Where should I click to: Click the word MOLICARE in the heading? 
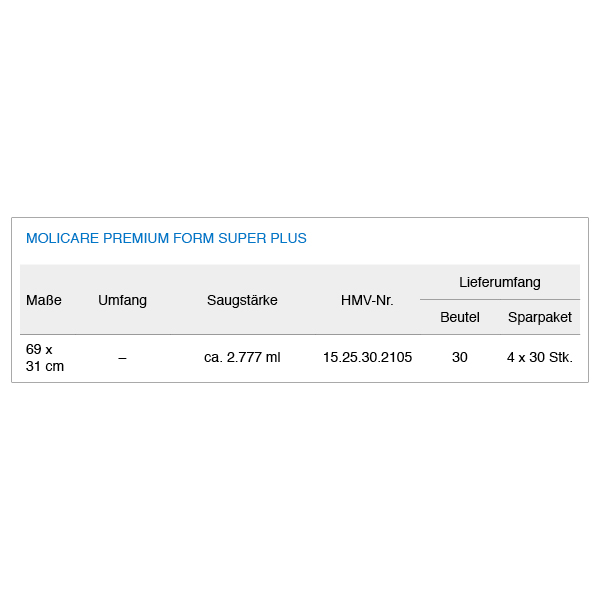[x=62, y=238]
